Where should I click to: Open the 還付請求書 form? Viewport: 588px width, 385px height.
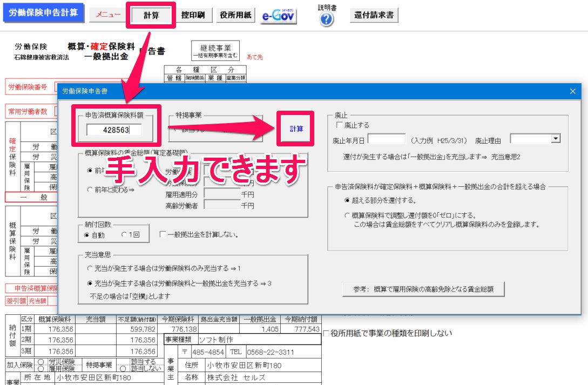point(374,15)
